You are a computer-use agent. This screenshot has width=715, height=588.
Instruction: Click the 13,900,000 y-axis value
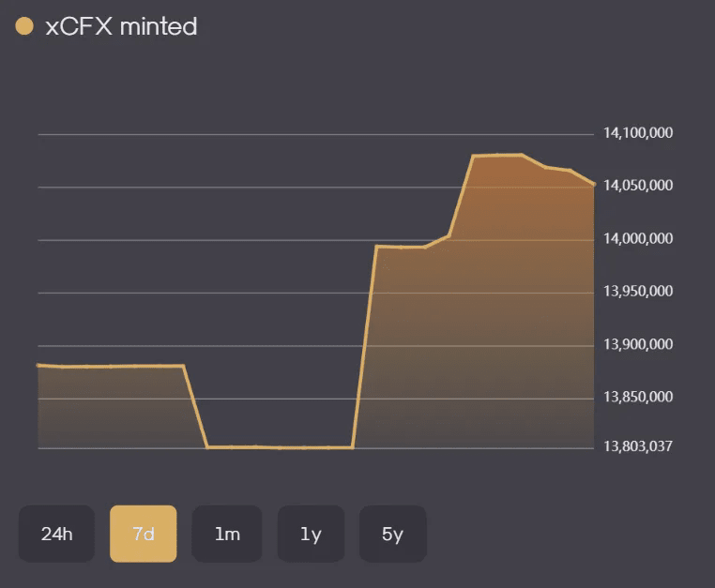pos(638,345)
